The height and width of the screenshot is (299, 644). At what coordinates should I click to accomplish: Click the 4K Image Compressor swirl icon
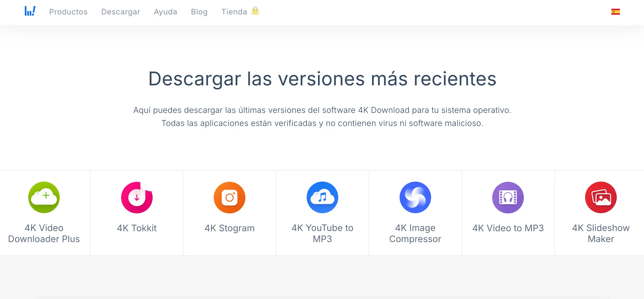click(415, 197)
